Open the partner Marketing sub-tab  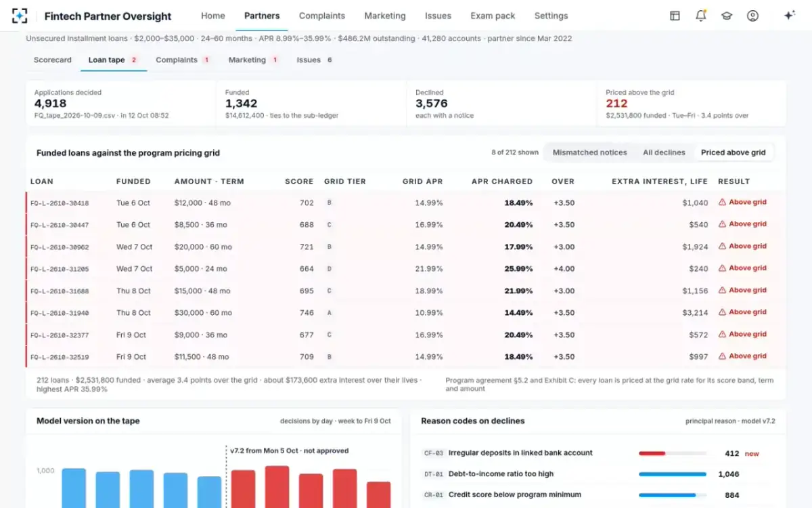(253, 60)
